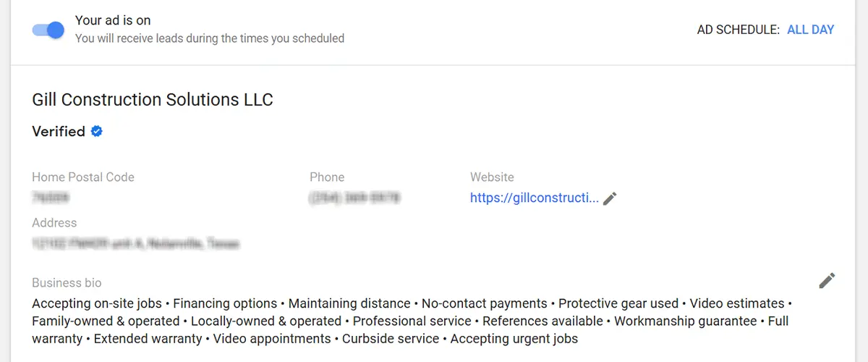Click the 'Home Postal Code' label
The image size is (868, 362).
pos(83,177)
